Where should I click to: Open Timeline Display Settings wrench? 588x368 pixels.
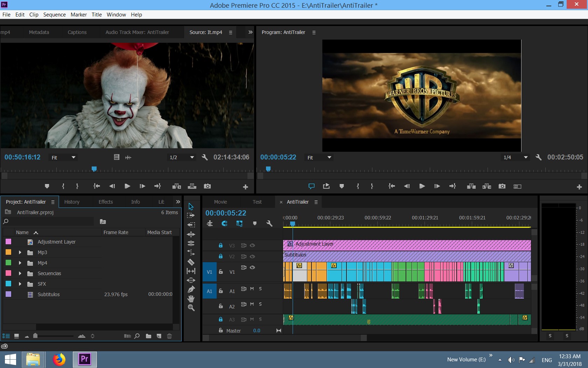[269, 223]
